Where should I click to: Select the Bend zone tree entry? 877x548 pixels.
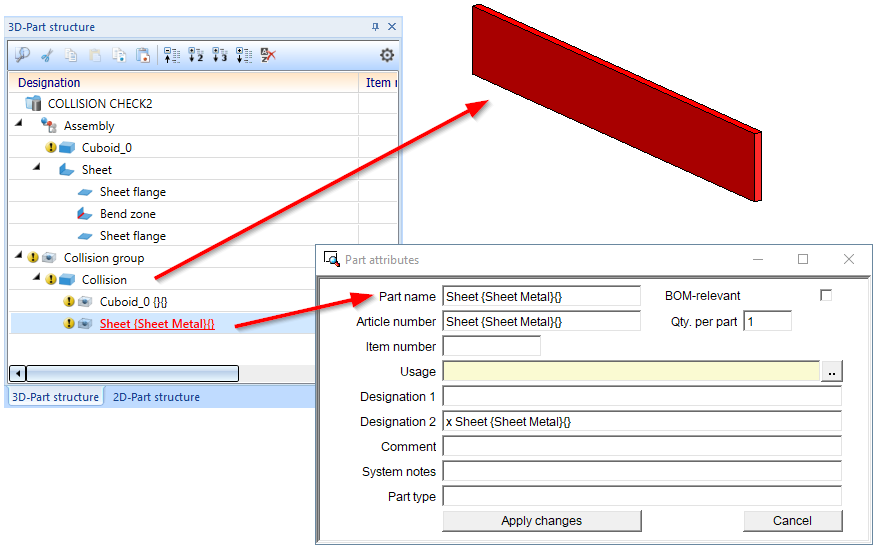(x=128, y=214)
